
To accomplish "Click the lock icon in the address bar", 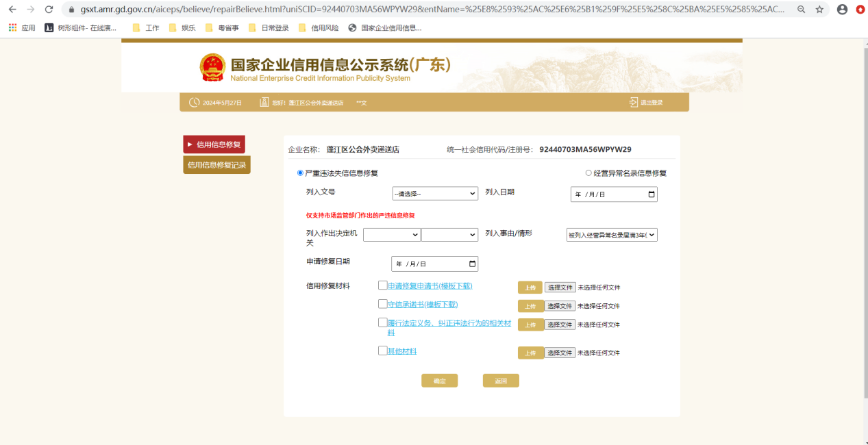I will [x=72, y=11].
